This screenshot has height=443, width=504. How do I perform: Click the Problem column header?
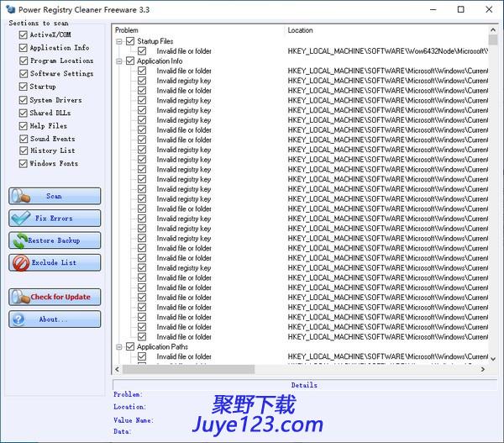point(198,30)
